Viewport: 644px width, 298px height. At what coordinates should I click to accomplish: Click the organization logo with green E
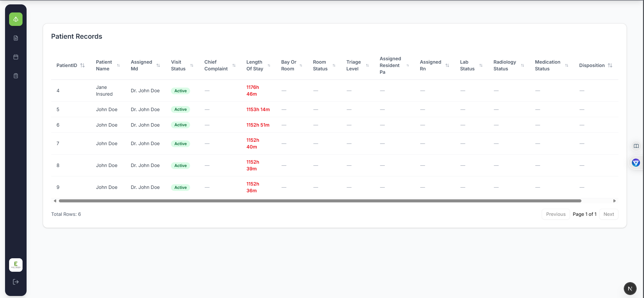[16, 265]
